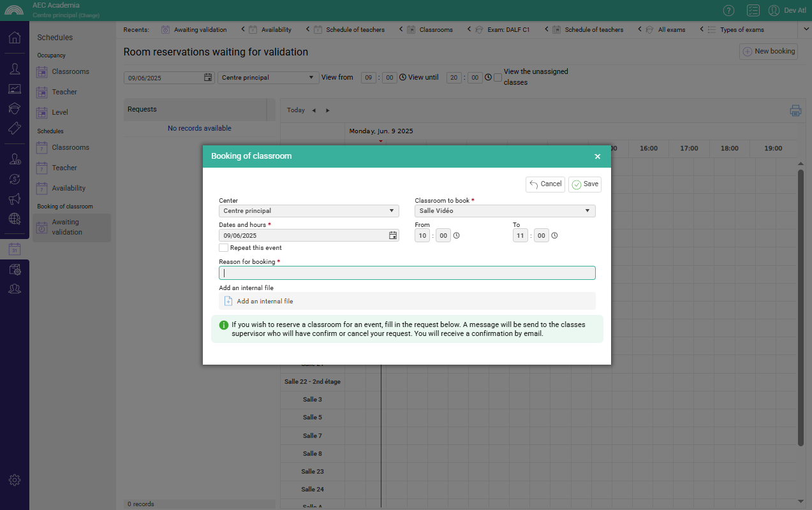The image size is (812, 510).
Task: Click the To hour field showing 11
Action: (520, 235)
